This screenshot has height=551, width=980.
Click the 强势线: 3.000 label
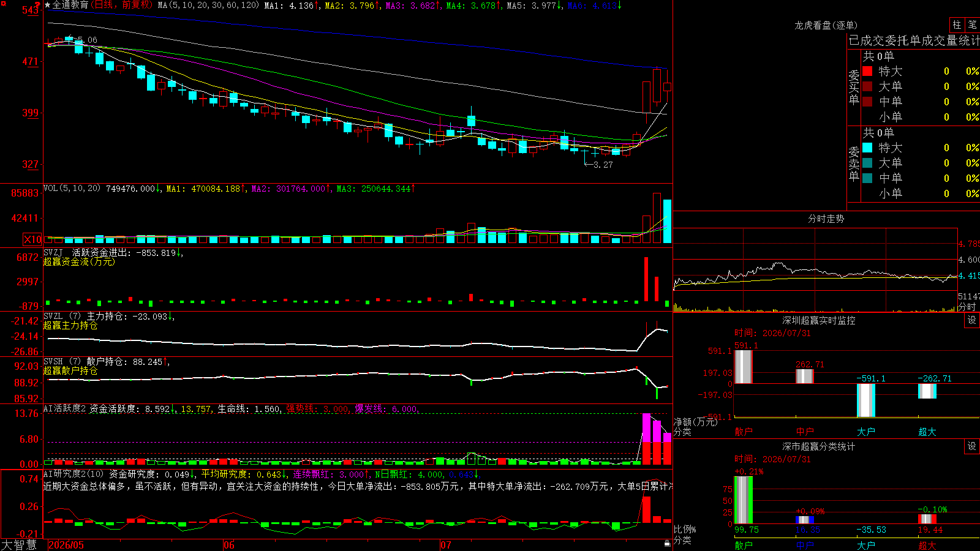point(318,408)
